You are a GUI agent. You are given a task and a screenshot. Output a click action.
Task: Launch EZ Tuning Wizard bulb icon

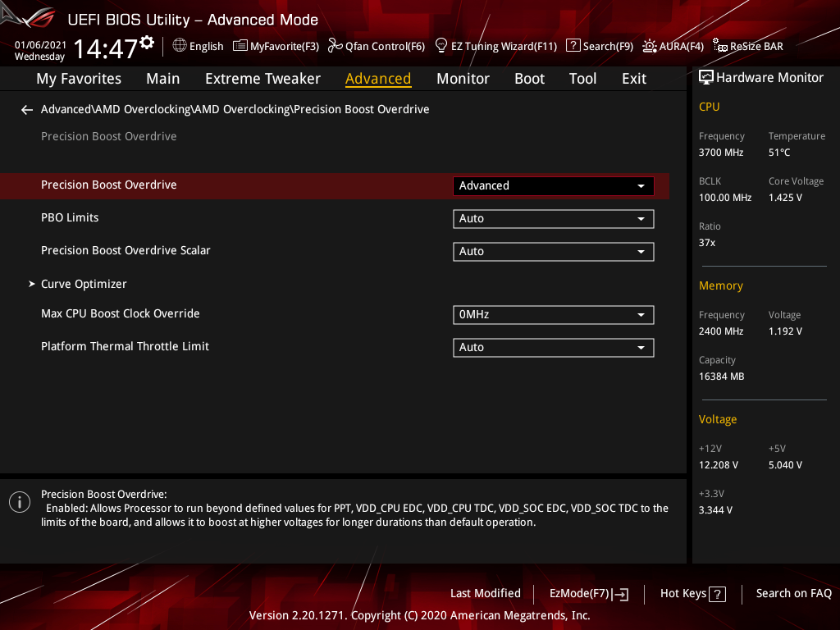441,46
